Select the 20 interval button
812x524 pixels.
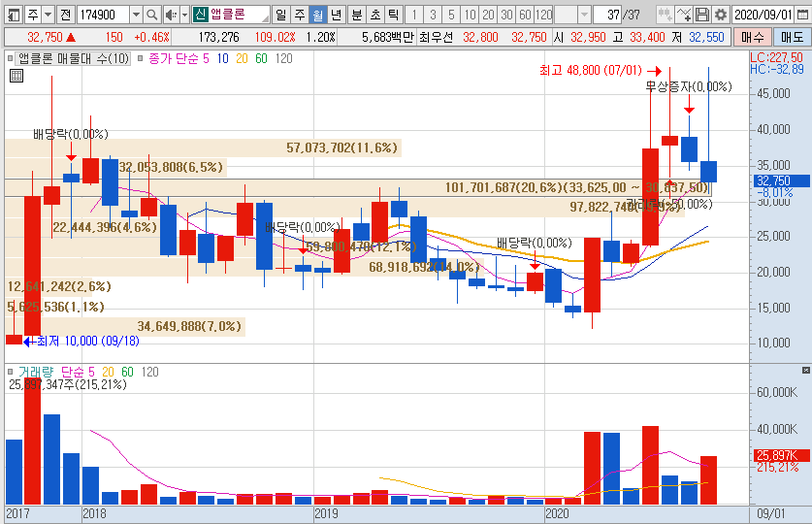pos(488,15)
